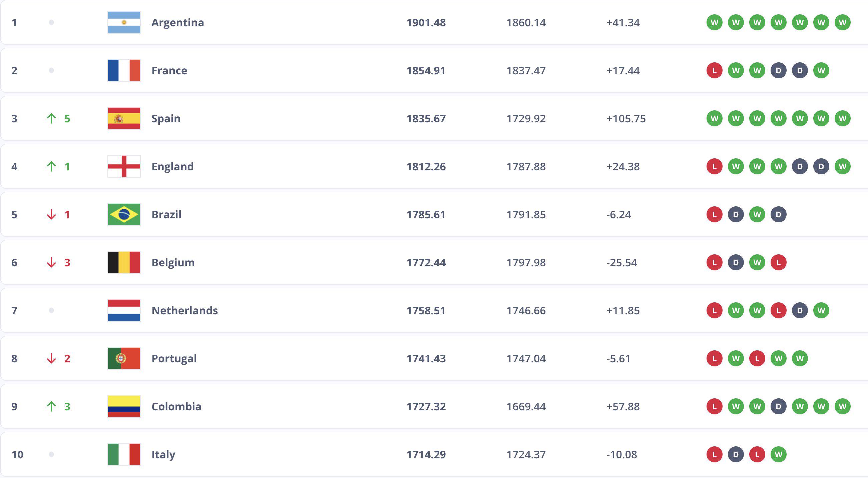Viewport: 868px width, 478px height.
Task: Click the Brazil flag icon
Action: pos(124,214)
